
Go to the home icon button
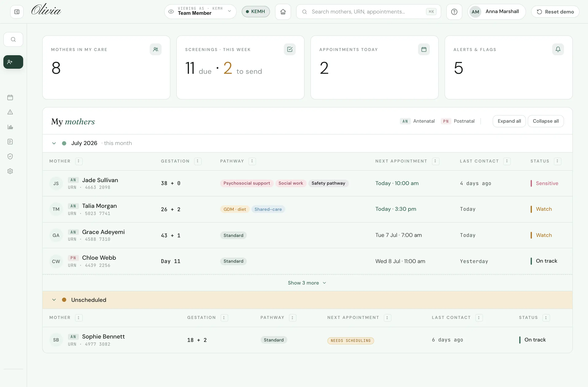[283, 12]
